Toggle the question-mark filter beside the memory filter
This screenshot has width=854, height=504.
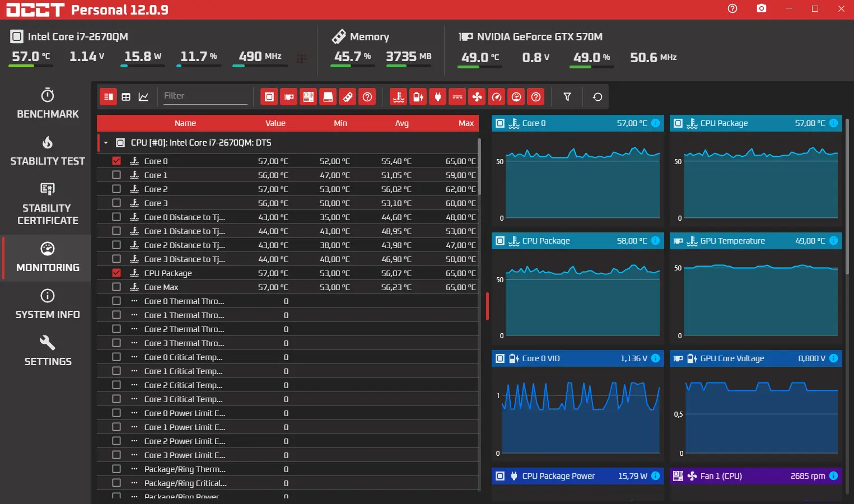pyautogui.click(x=367, y=97)
